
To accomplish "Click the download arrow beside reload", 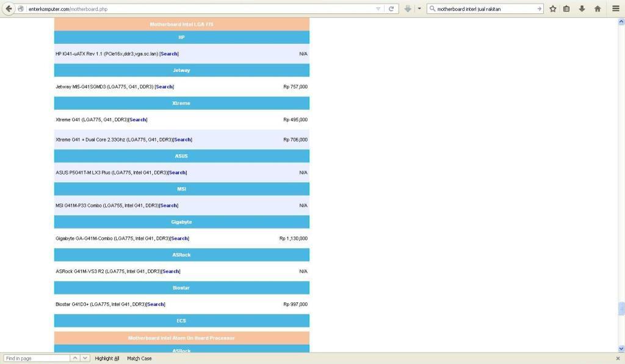I will [x=407, y=9].
